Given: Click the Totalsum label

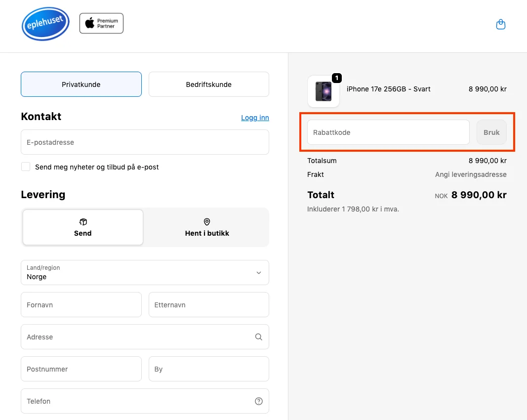Looking at the screenshot, I should (322, 161).
